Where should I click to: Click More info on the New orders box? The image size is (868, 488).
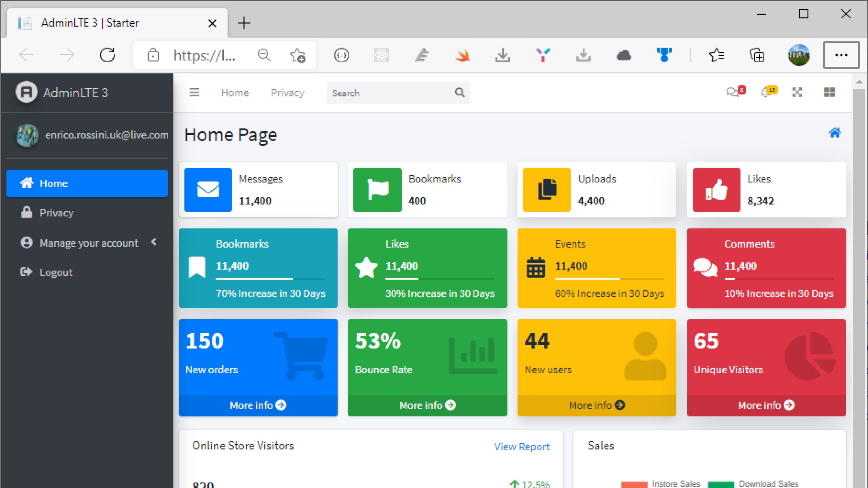[x=258, y=405]
